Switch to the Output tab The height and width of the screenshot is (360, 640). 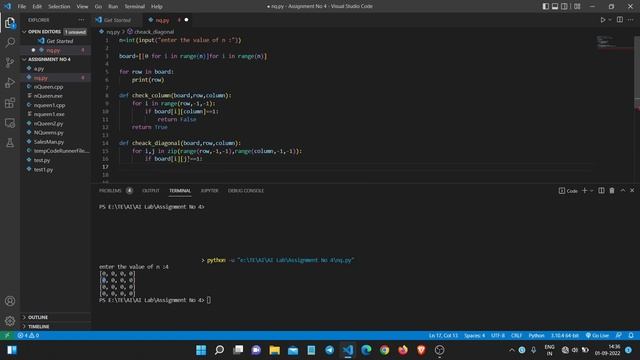coord(151,191)
